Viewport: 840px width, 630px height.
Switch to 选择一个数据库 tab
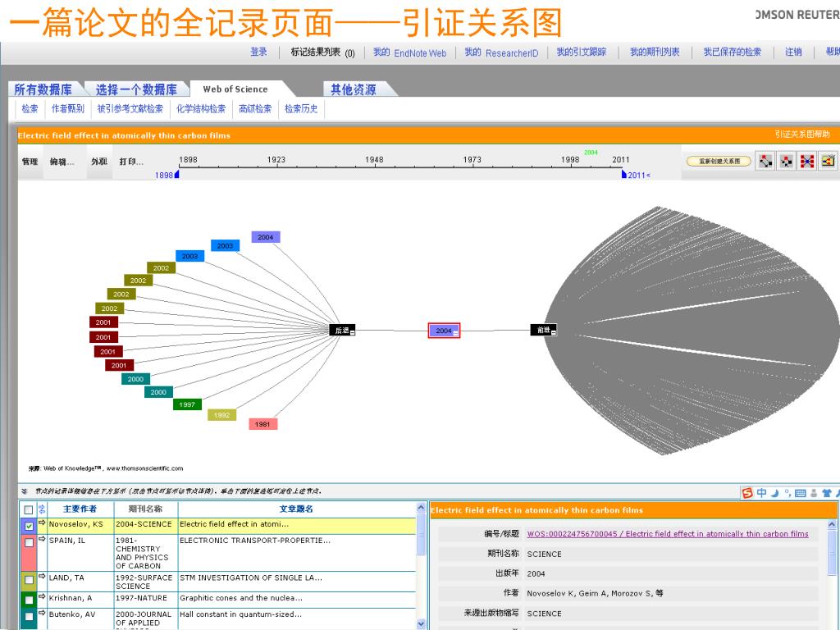coord(136,89)
